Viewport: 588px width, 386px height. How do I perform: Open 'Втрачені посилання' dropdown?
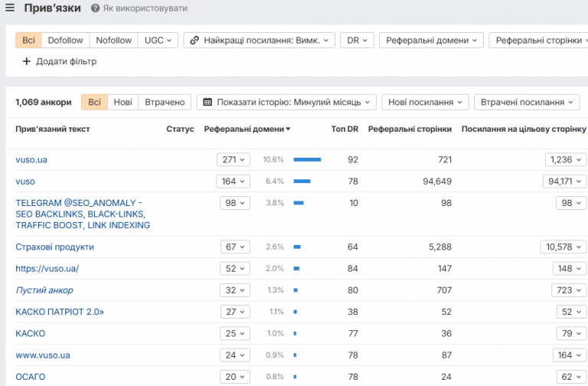(x=527, y=102)
